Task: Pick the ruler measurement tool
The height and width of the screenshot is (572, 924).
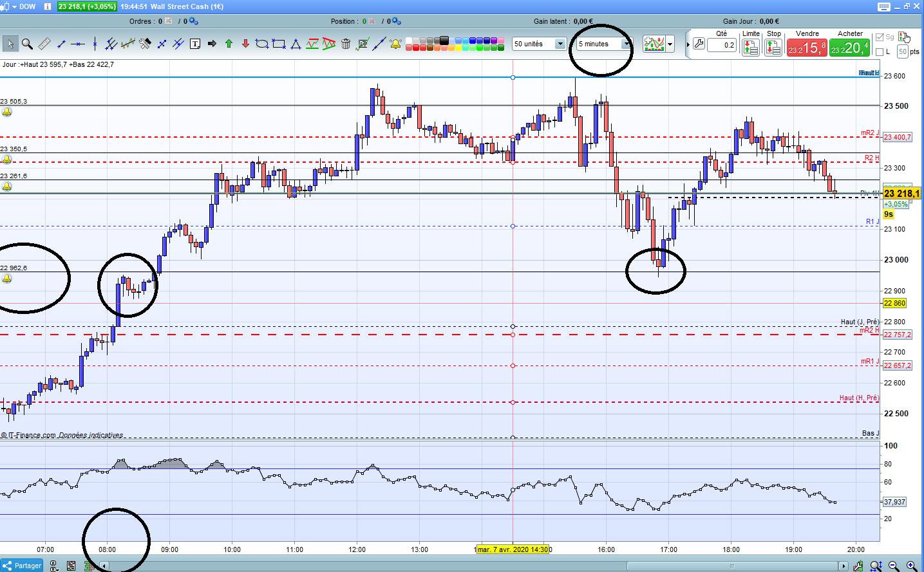Action: (x=44, y=44)
